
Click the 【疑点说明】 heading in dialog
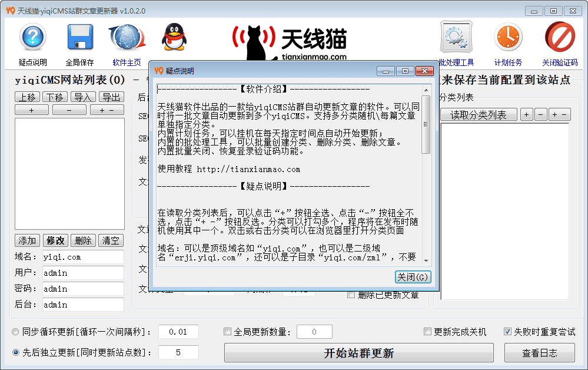pyautogui.click(x=264, y=186)
